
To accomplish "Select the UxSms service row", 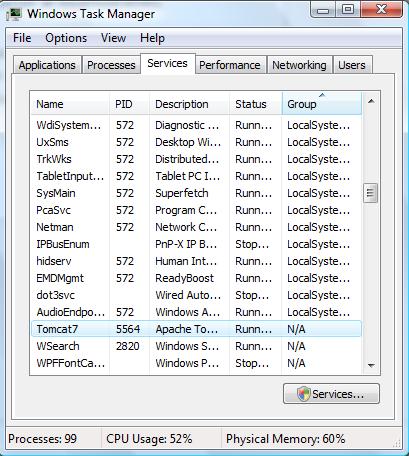I will pyautogui.click(x=196, y=142).
